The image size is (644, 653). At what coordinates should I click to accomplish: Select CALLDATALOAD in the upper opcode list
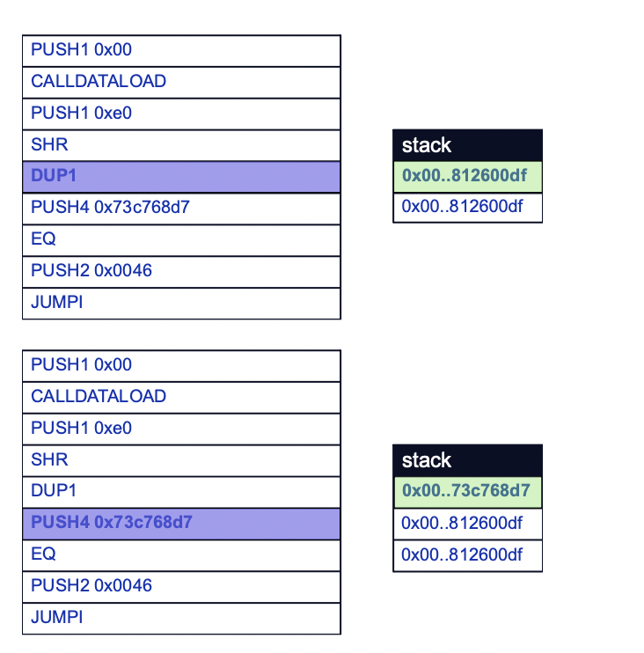[180, 82]
